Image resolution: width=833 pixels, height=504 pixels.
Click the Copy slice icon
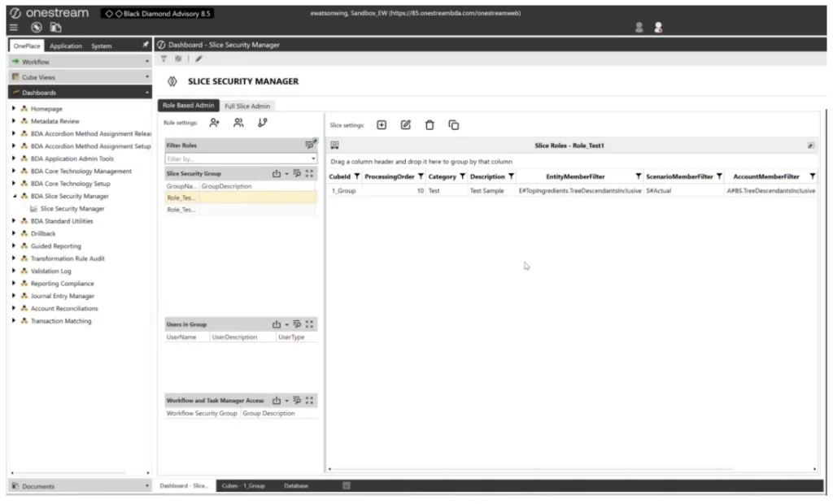click(x=454, y=125)
